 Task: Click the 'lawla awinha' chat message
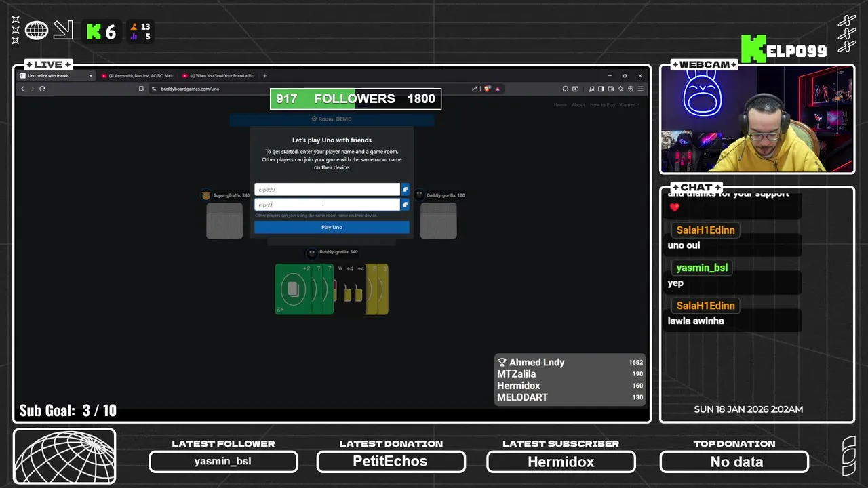pyautogui.click(x=696, y=321)
